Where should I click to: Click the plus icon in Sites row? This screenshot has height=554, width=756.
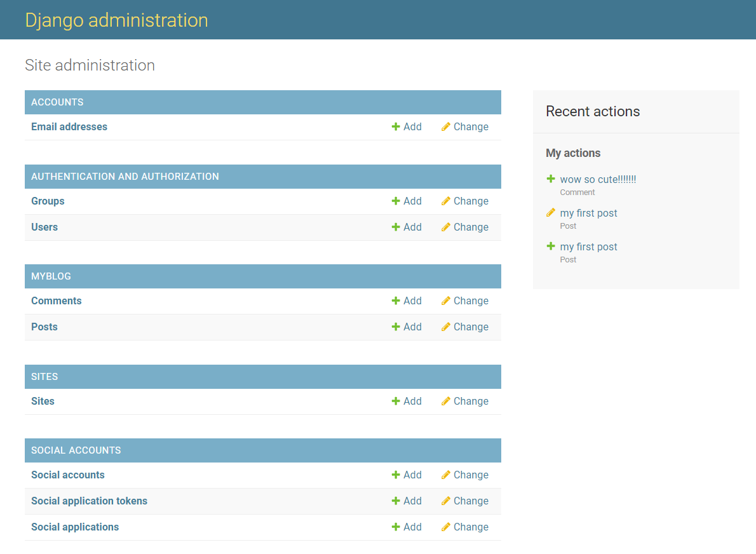coord(396,401)
